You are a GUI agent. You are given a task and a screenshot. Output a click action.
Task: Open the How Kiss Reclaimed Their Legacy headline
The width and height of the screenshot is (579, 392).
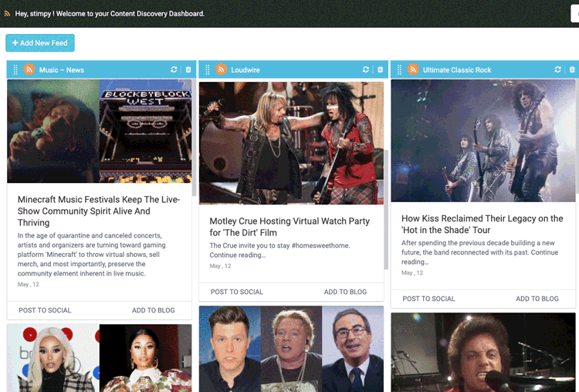point(482,224)
